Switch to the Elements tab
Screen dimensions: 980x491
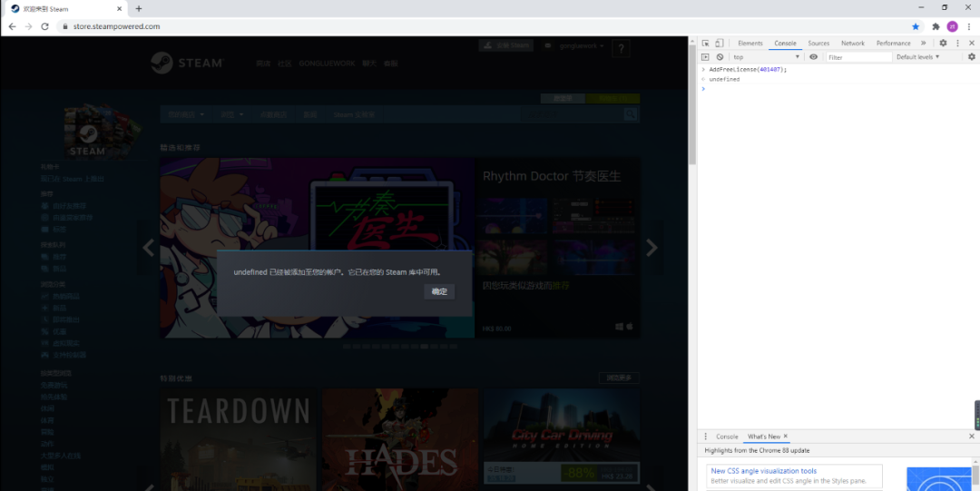click(x=750, y=43)
